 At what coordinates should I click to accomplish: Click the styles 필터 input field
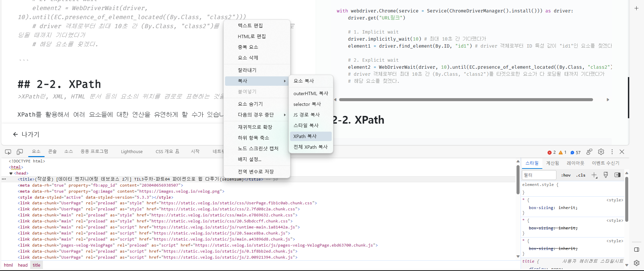click(x=539, y=175)
